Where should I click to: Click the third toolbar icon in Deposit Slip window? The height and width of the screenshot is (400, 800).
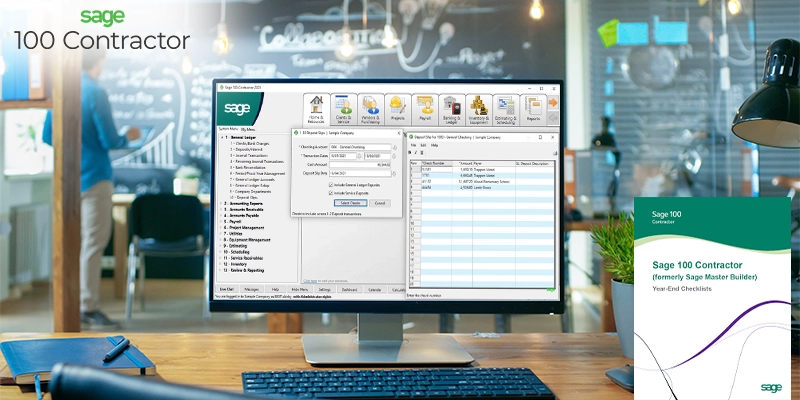coord(421,153)
